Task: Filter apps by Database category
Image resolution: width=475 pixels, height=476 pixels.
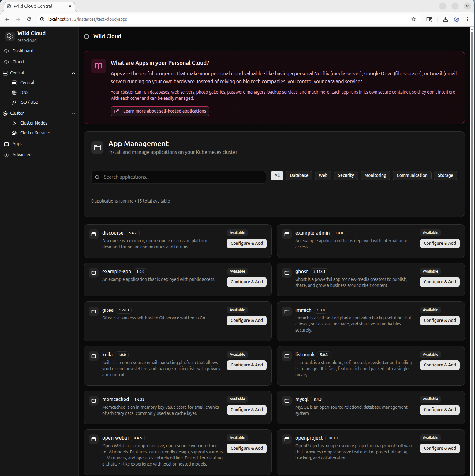Action: tap(299, 176)
